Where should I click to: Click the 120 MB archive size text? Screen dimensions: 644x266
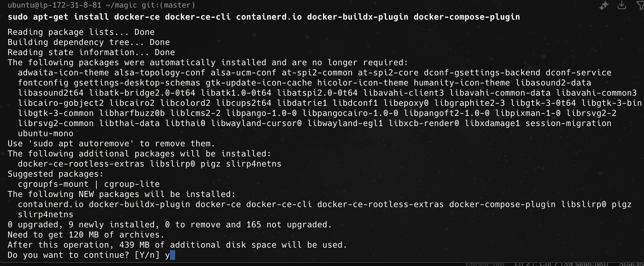click(x=83, y=235)
